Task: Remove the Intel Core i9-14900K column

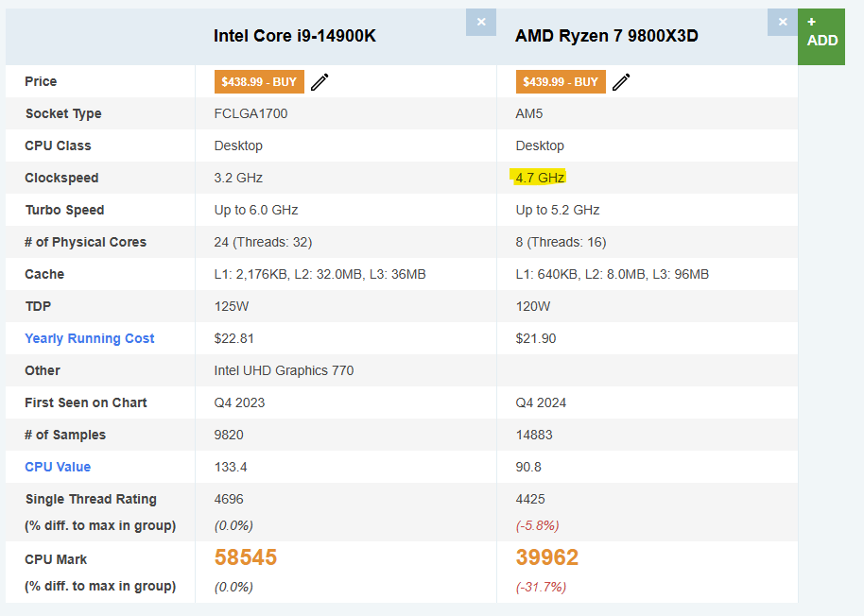Action: pos(480,22)
